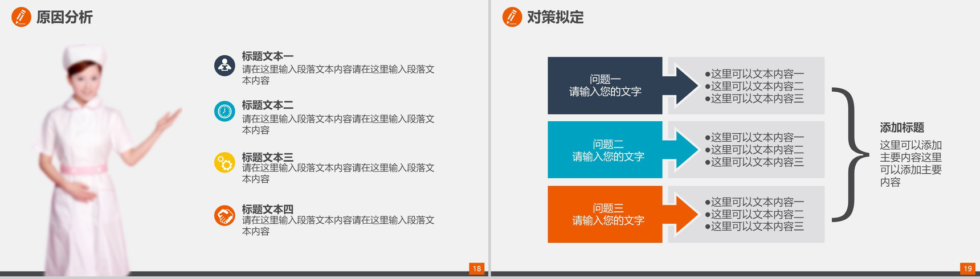Select the teal clock icon
The image size is (980, 279).
tap(224, 111)
